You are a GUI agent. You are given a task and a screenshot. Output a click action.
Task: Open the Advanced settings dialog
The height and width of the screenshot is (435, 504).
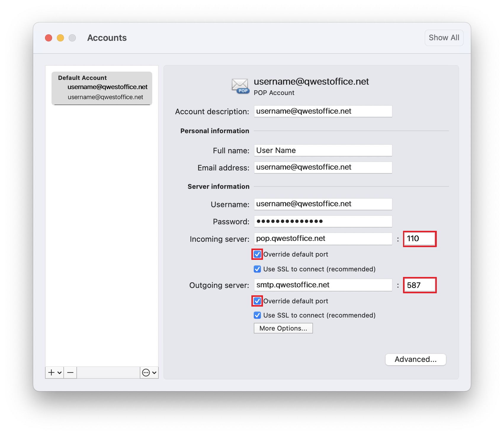coord(415,359)
